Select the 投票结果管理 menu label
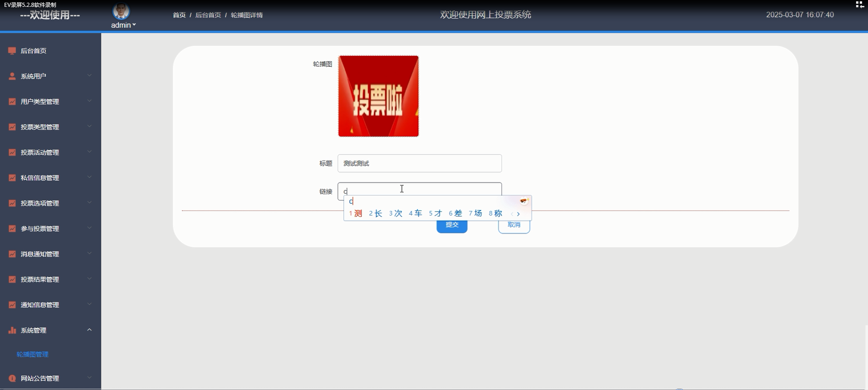The width and height of the screenshot is (868, 390). pyautogui.click(x=40, y=279)
